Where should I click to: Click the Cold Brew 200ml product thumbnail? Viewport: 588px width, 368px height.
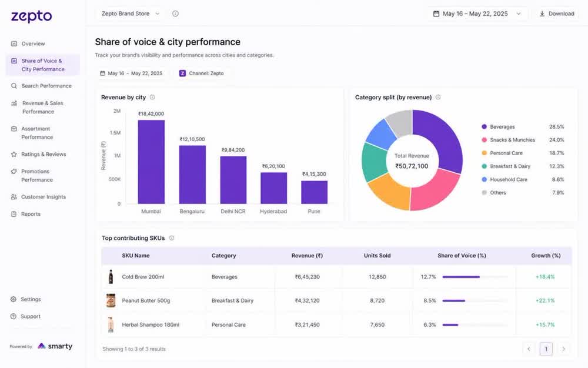pos(111,276)
